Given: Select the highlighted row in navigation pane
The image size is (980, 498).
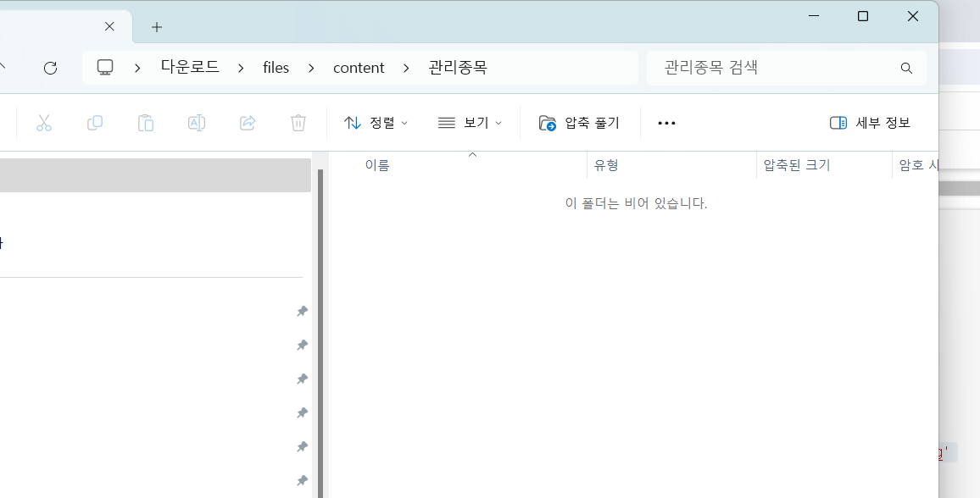Looking at the screenshot, I should pos(156,174).
